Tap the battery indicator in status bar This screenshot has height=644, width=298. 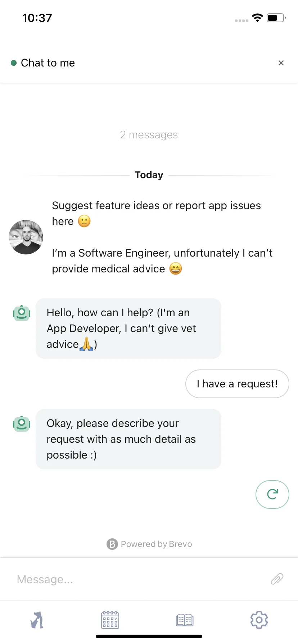(276, 18)
